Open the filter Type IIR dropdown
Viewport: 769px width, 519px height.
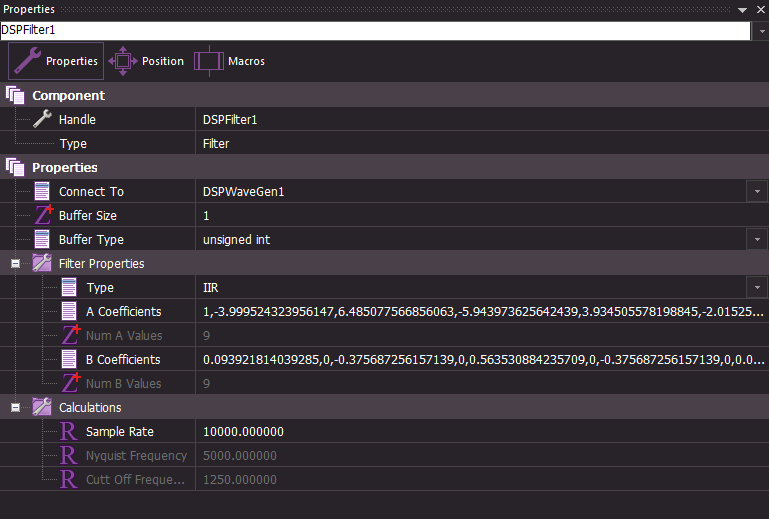click(755, 287)
